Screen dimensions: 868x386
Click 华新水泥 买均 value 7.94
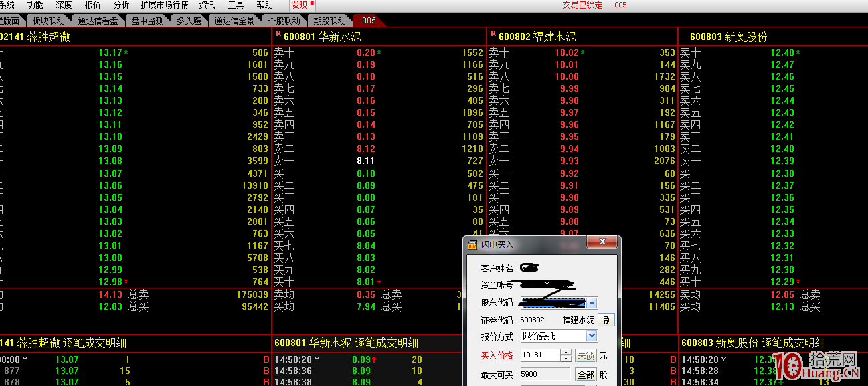coord(366,306)
